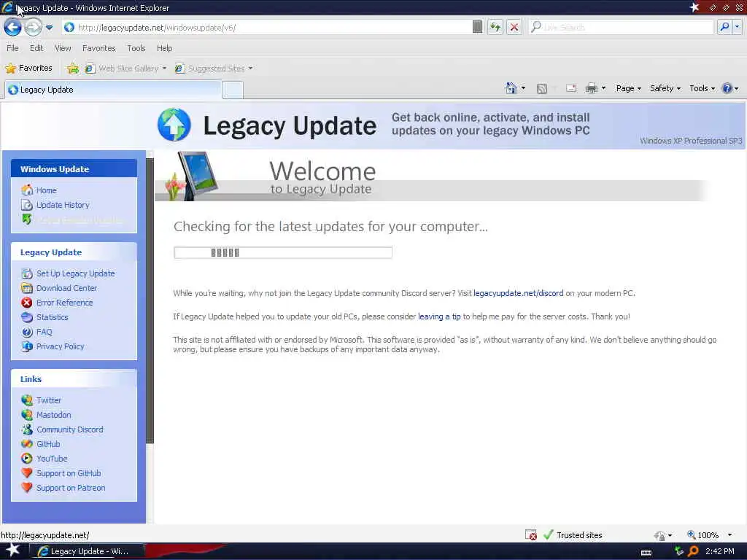
Task: Click the Add to Favorites Bar icon
Action: pos(72,69)
